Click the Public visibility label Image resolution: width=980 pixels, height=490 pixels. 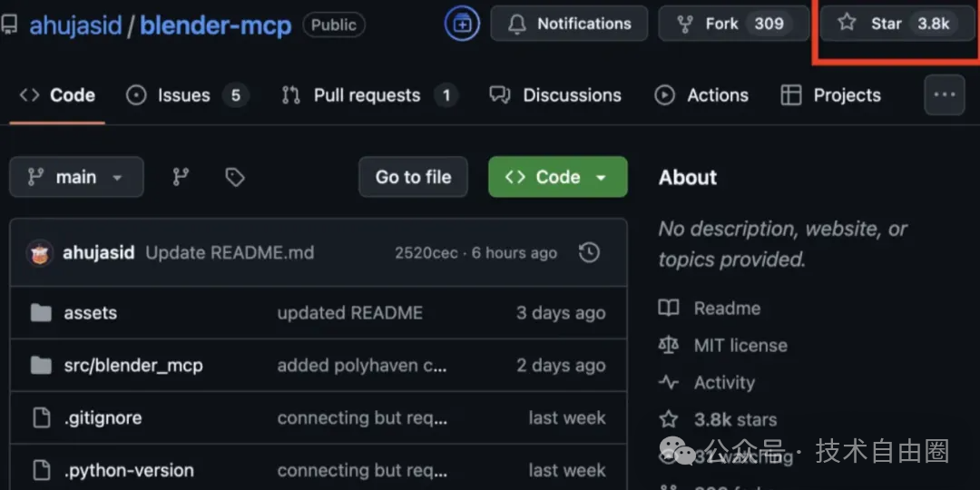(x=334, y=25)
